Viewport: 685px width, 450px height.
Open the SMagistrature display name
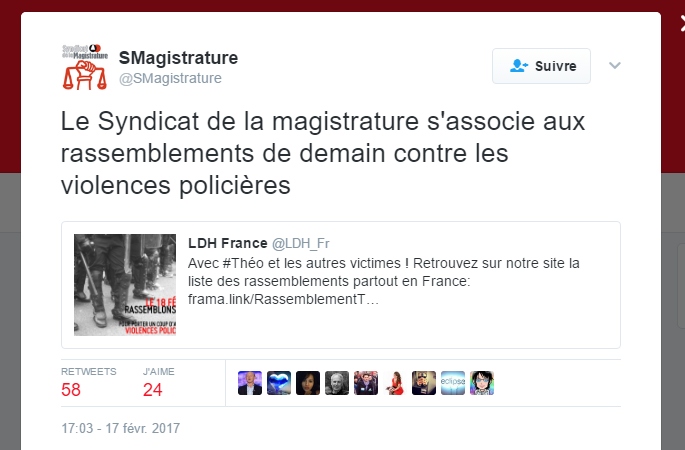click(x=178, y=58)
